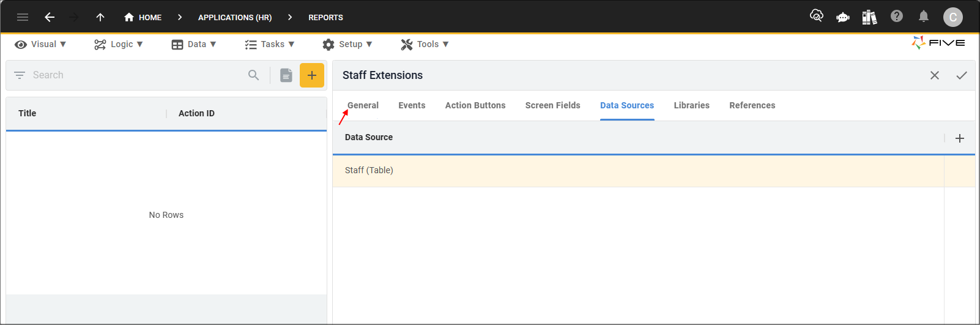The height and width of the screenshot is (325, 980).
Task: Expand the Logic menu dropdown
Action: tap(119, 44)
